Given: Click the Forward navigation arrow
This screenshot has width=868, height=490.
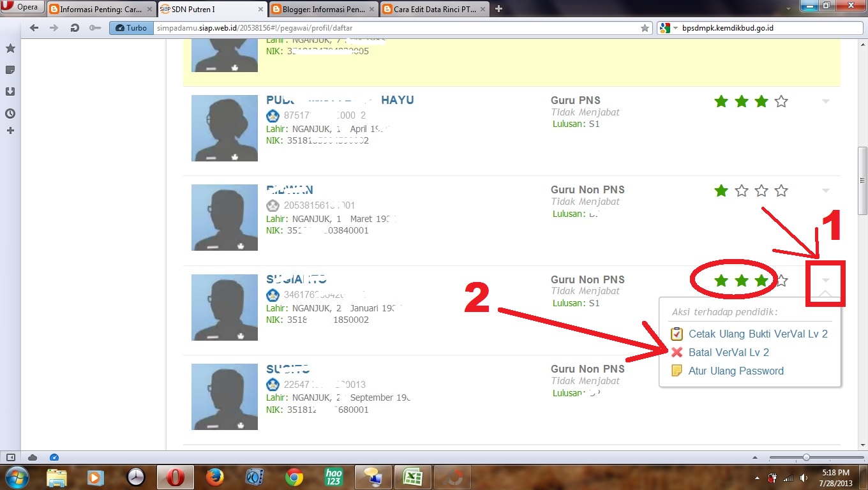Looking at the screenshot, I should (x=54, y=28).
